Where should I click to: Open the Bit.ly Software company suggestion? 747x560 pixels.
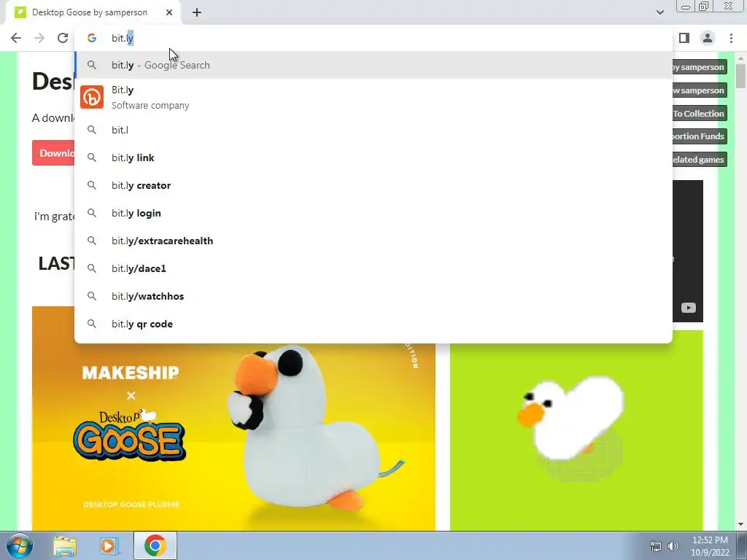click(373, 97)
